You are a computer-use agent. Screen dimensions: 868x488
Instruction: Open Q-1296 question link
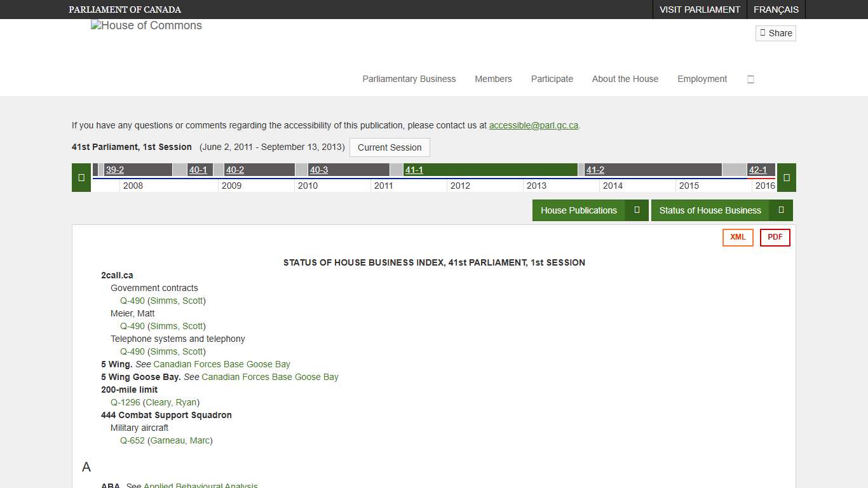tap(125, 403)
